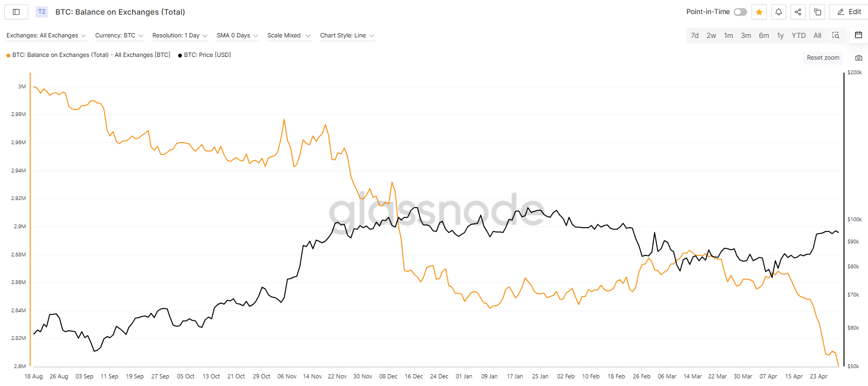Expand the Resolution: 1 Day dropdown
868x386 pixels.
180,35
